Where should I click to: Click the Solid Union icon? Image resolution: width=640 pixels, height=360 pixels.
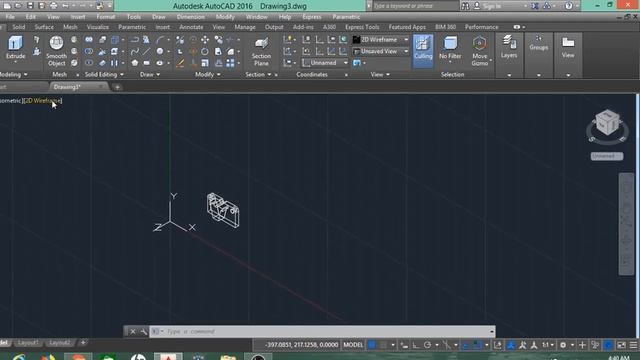pyautogui.click(x=89, y=40)
